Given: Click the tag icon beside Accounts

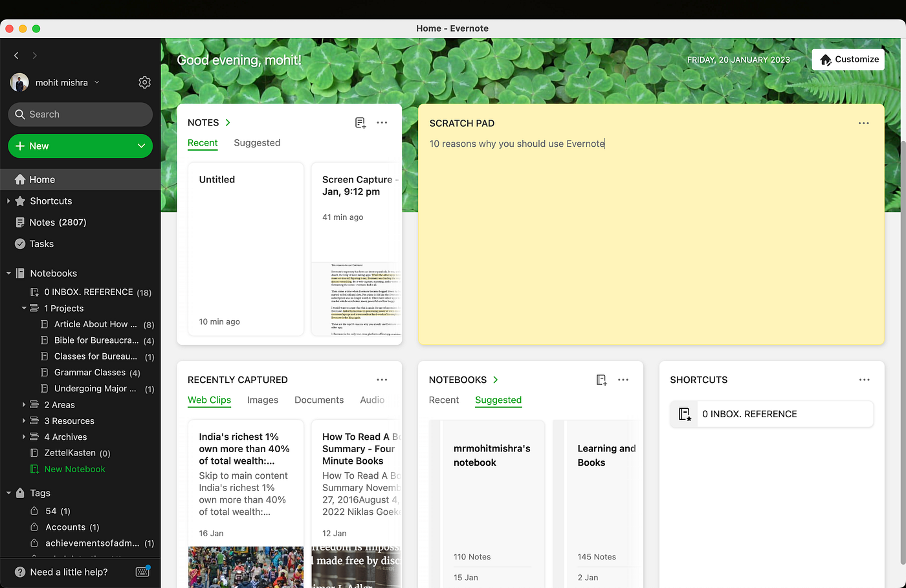Looking at the screenshot, I should pos(34,527).
